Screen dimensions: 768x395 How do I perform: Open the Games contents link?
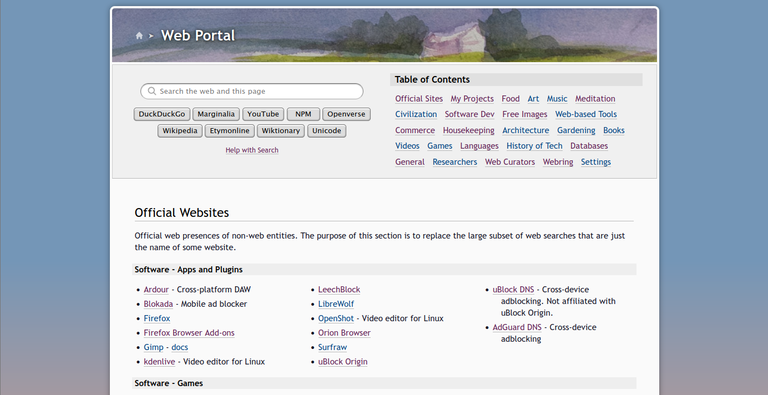440,146
